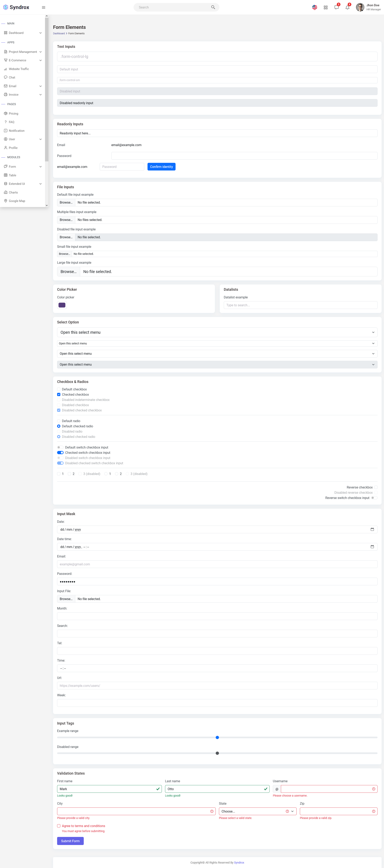Click the Confirm identity button
The height and width of the screenshot is (868, 384).
[161, 167]
